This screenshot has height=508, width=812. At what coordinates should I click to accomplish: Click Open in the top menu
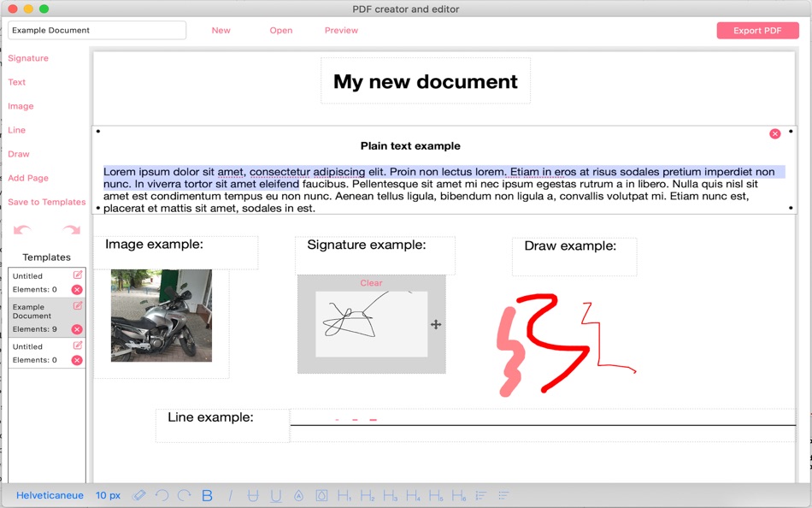pyautogui.click(x=280, y=30)
